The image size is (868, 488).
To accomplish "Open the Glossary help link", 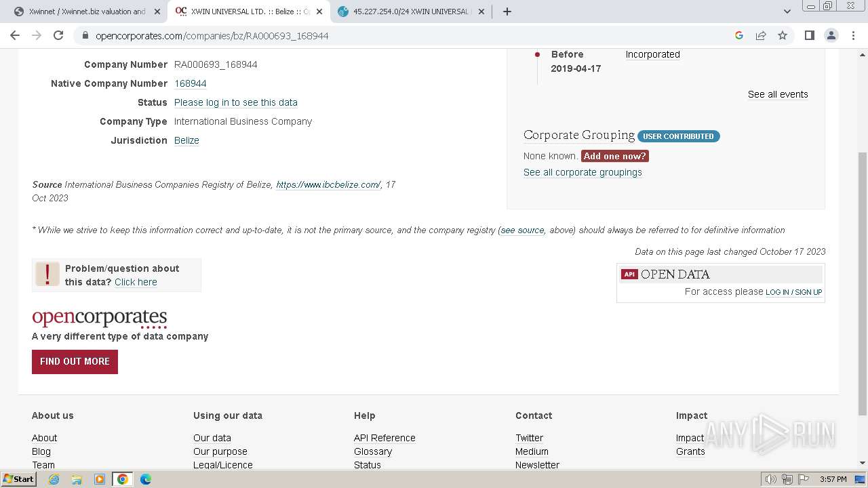I will 373,451.
